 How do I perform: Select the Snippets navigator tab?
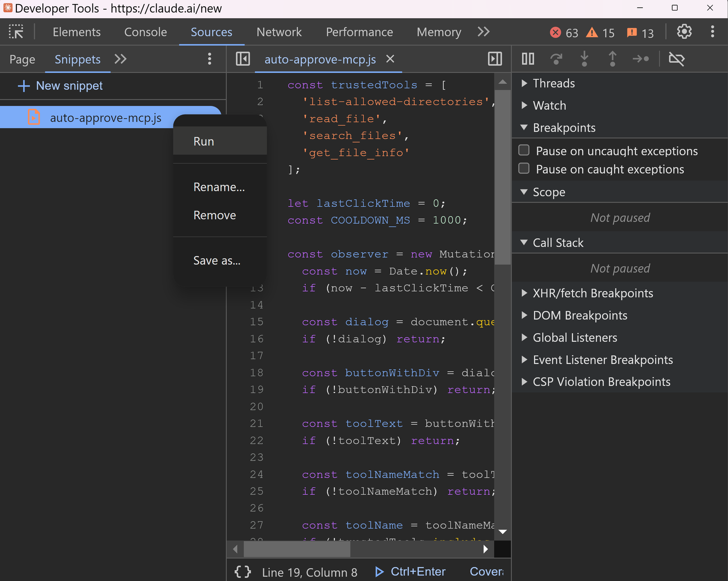pos(77,59)
